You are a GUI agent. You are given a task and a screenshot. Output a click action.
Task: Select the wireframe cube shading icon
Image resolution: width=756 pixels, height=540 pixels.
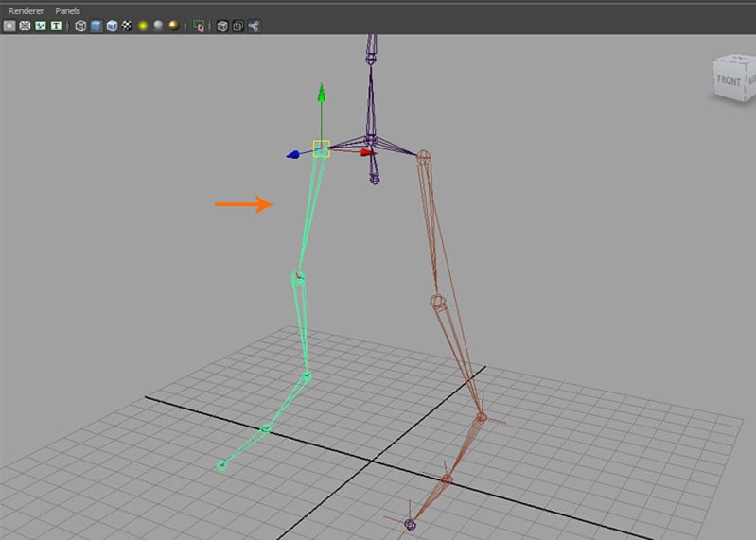(x=80, y=26)
